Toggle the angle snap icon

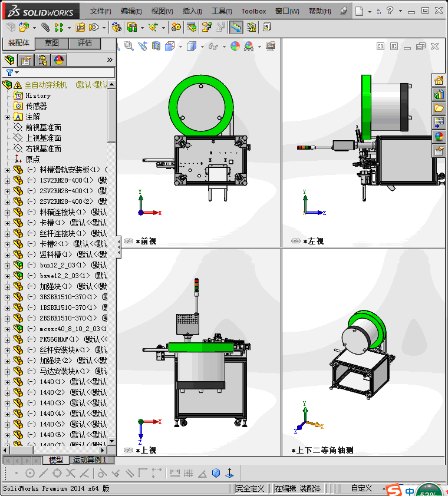[x=202, y=473]
